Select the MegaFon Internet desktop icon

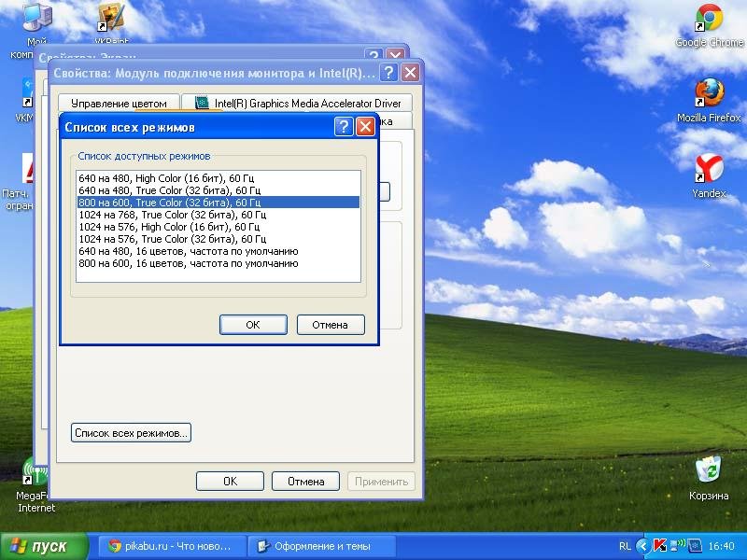[35, 484]
